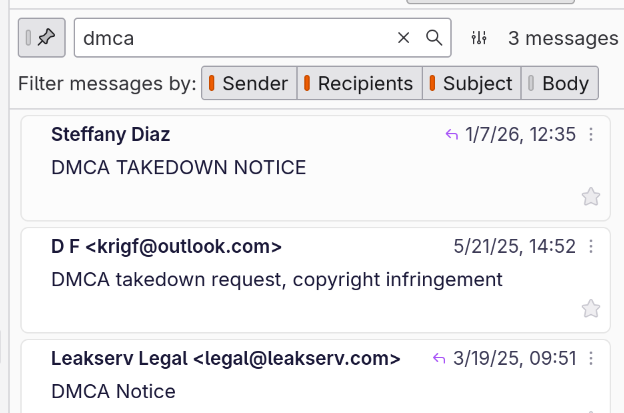The height and width of the screenshot is (413, 624).
Task: Open more options for Steffany Diaz message
Action: 591,135
